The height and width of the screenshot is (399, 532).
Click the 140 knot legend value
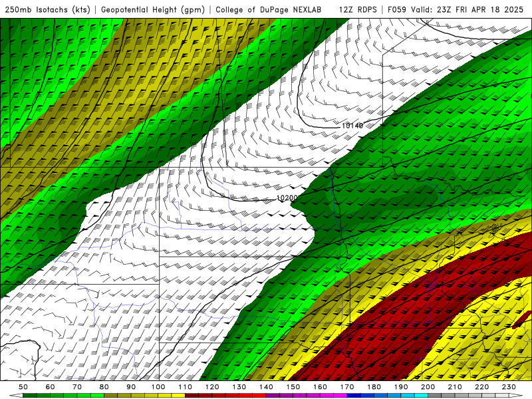coord(266,387)
